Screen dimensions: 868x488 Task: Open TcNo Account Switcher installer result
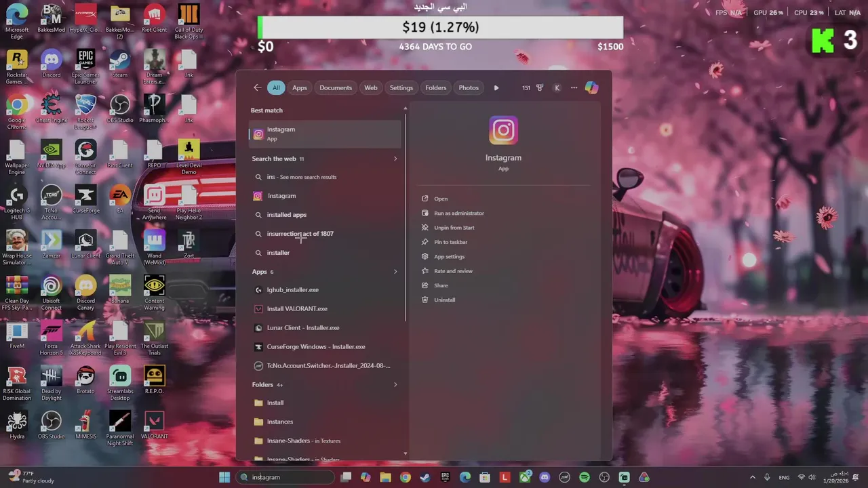325,366
